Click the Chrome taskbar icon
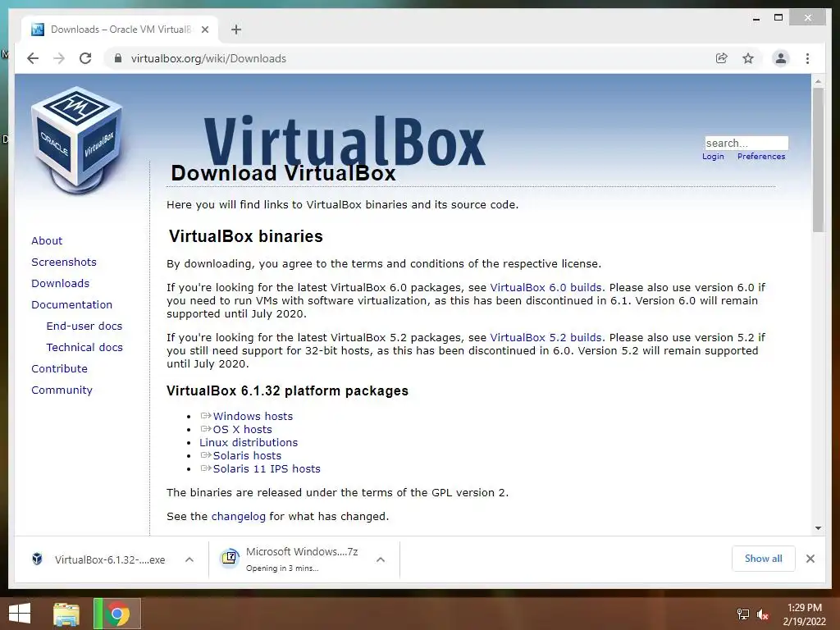 [x=117, y=614]
